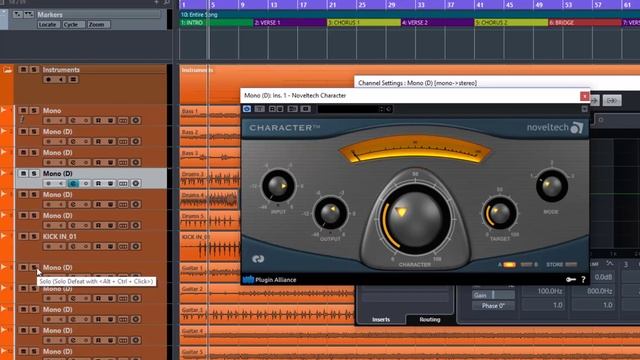Click the active blue edit channel button on the highlighted track
This screenshot has height=360, width=640.
pyautogui.click(x=73, y=184)
